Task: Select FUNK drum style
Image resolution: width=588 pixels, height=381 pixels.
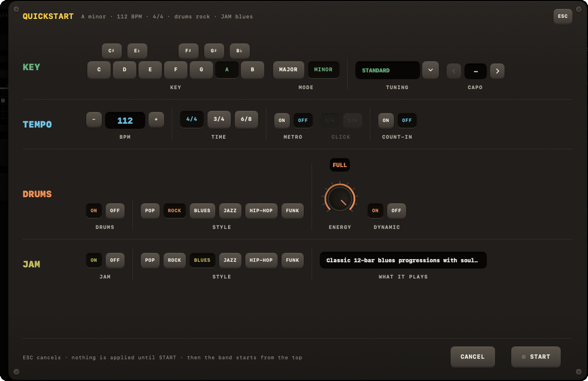Action: [x=293, y=211]
